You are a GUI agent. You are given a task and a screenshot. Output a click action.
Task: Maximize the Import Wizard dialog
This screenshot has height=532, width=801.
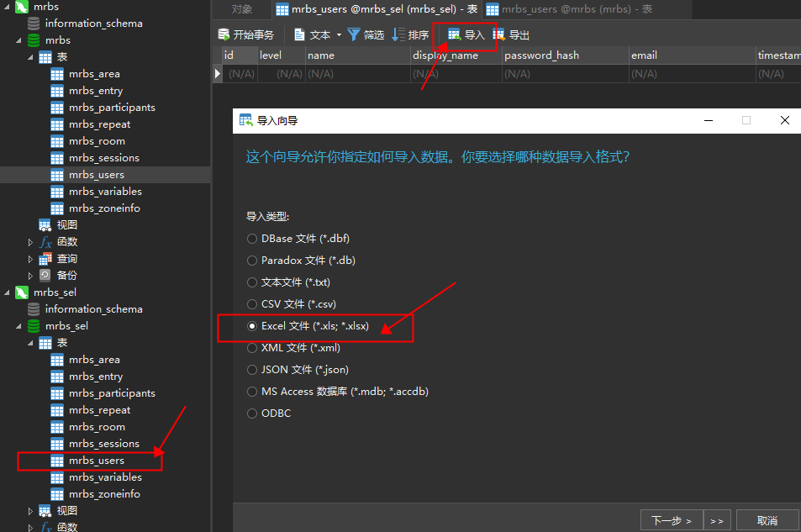(746, 120)
